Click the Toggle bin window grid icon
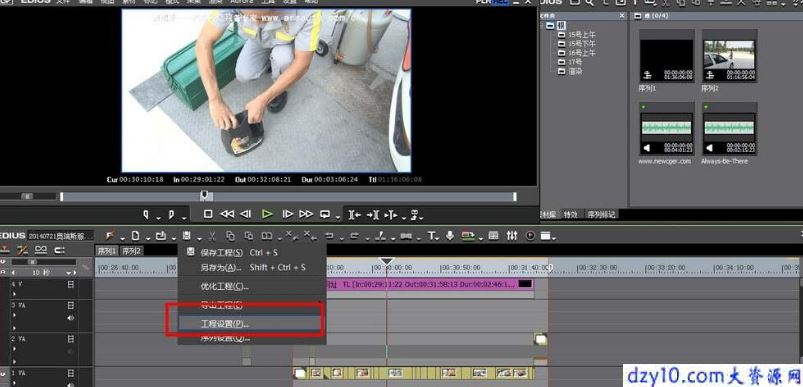803x387 pixels. click(x=493, y=235)
